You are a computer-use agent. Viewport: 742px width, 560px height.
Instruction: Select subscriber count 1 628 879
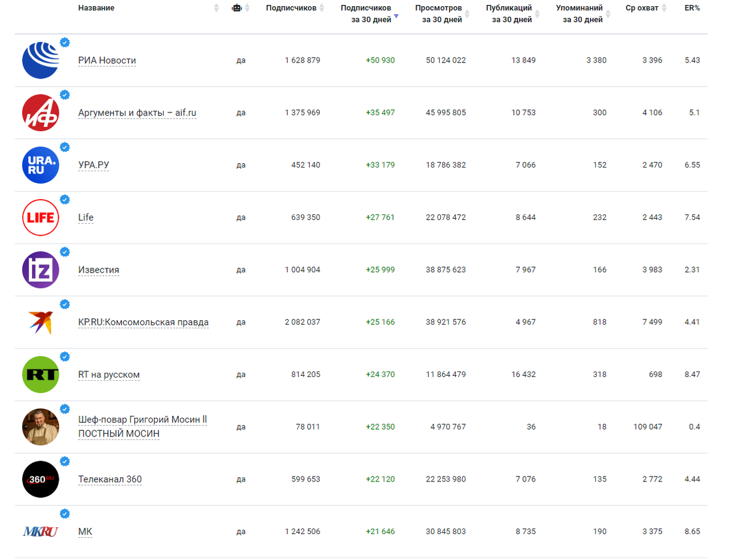tap(302, 61)
